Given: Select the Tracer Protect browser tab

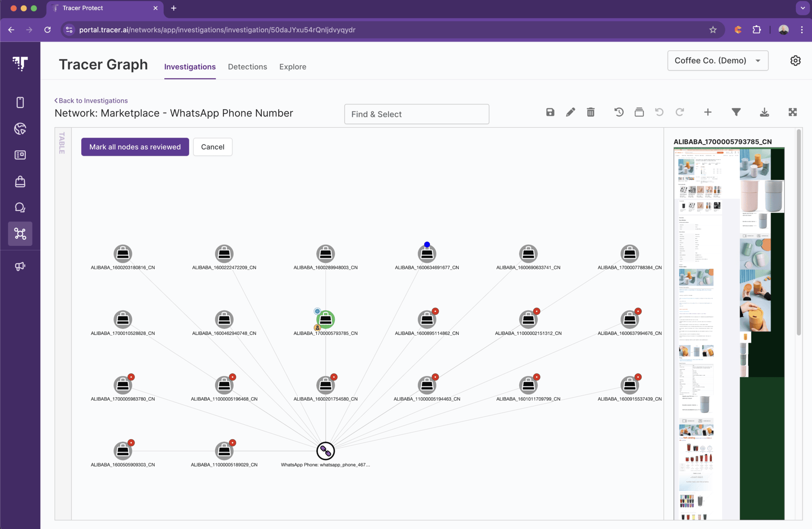Looking at the screenshot, I should (x=105, y=8).
